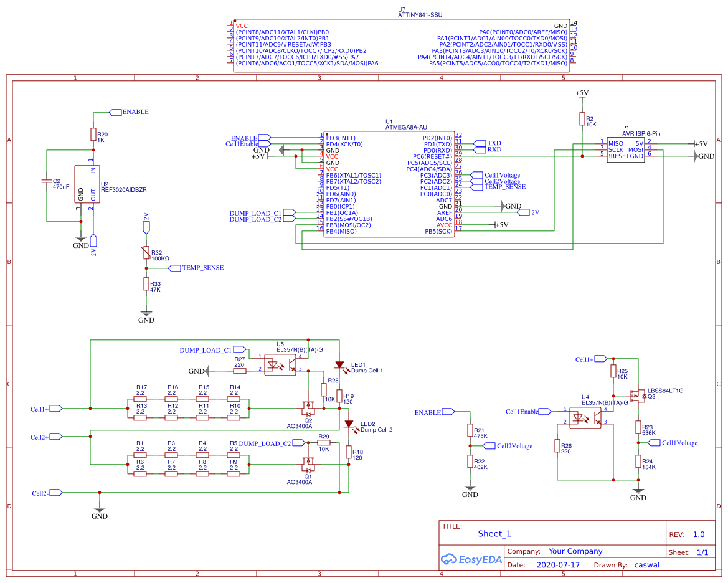Click the ground symbol below R22

[x=470, y=486]
